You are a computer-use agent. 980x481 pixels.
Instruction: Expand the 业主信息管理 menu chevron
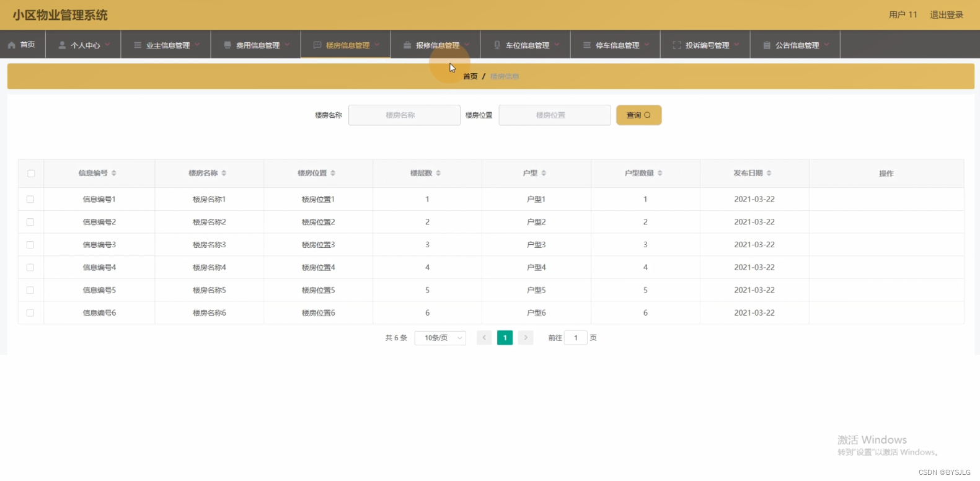[x=197, y=45]
